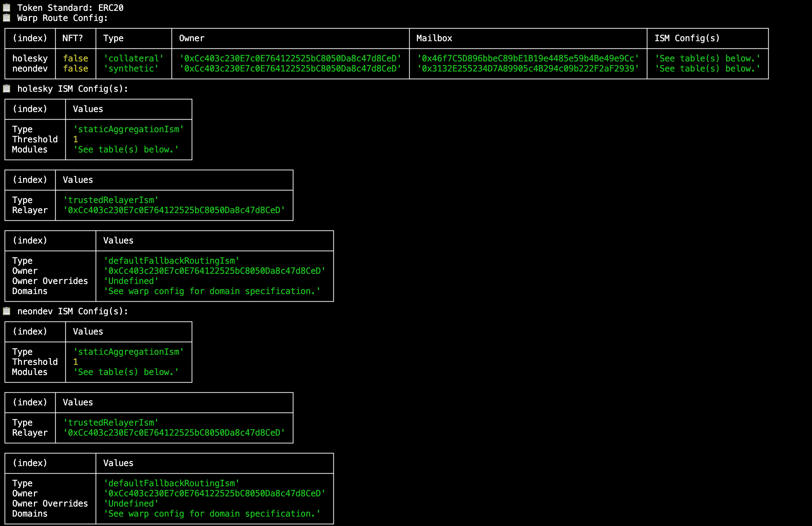
Task: Click the 'Undefined' value in the neondev section
Action: tap(131, 504)
